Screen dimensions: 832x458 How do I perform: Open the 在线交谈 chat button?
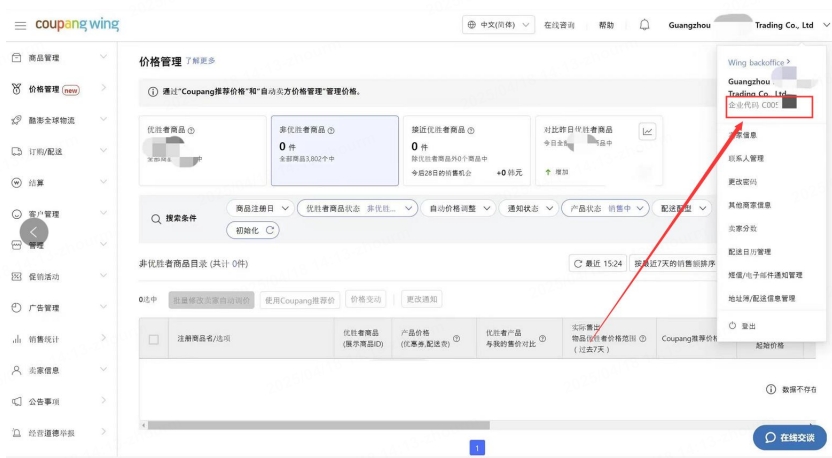(790, 437)
